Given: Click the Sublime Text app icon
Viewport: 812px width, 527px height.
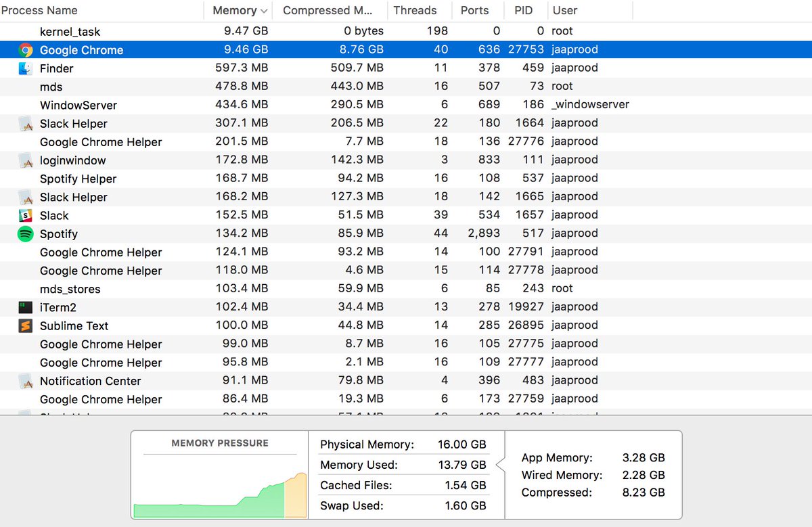Looking at the screenshot, I should click(26, 325).
